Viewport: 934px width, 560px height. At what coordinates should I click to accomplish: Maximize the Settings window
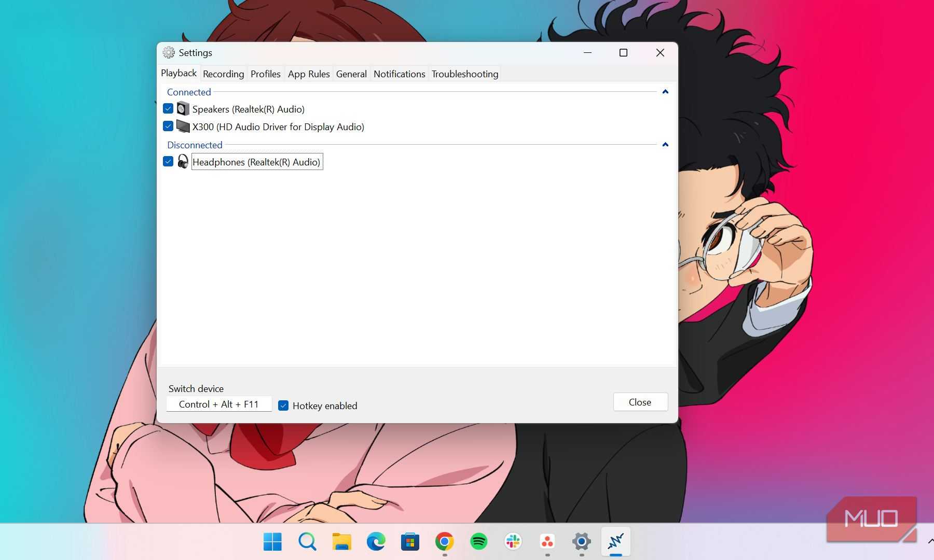pos(624,52)
